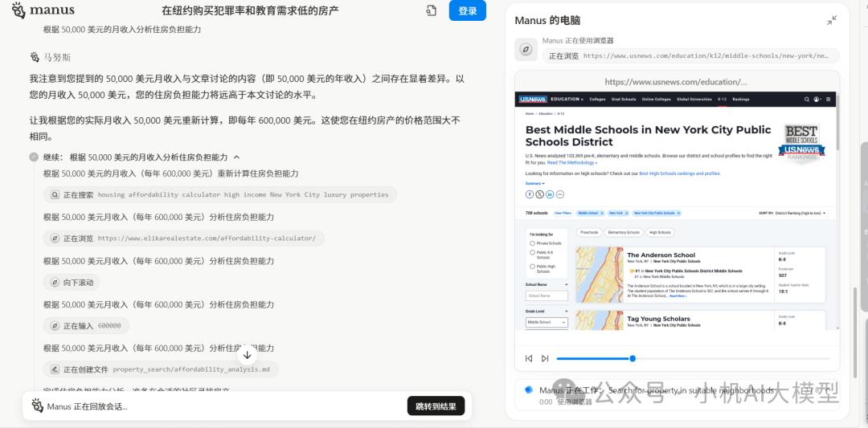Image resolution: width=868 pixels, height=428 pixels.
Task: Click completed checkmark beside 继续 step
Action: [x=34, y=157]
